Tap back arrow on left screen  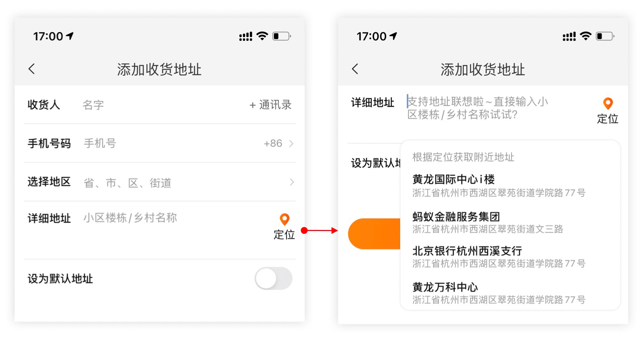coord(32,69)
